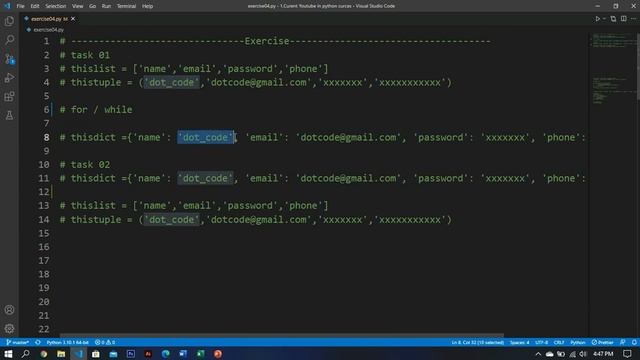Click the Prettier status bar item
This screenshot has height=360, width=640.
[602, 342]
